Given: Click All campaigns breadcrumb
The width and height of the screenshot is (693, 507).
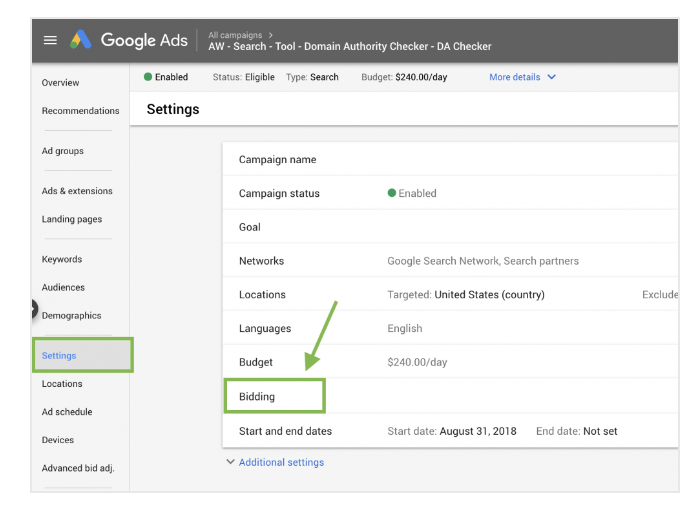Looking at the screenshot, I should point(235,35).
